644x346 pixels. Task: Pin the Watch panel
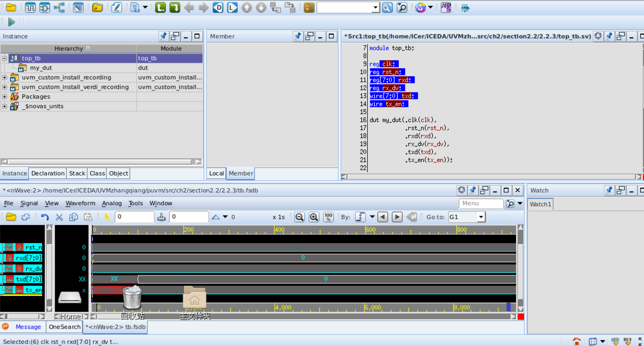pos(609,190)
